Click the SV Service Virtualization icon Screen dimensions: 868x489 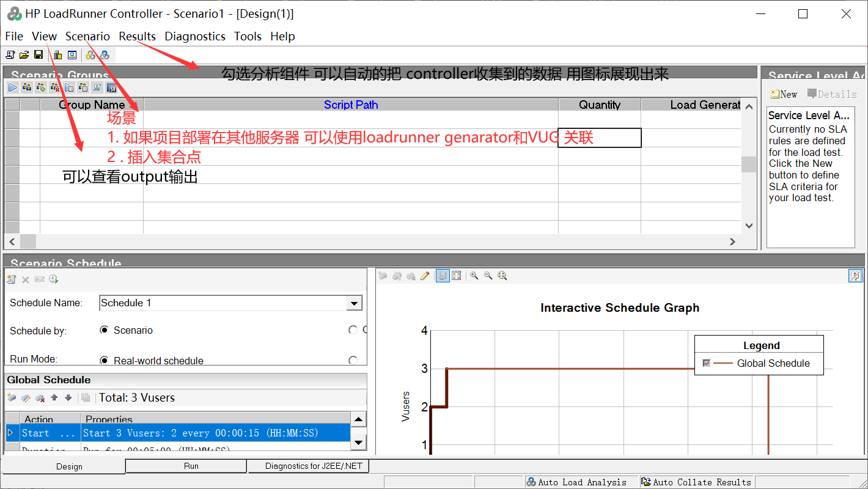coord(111,87)
